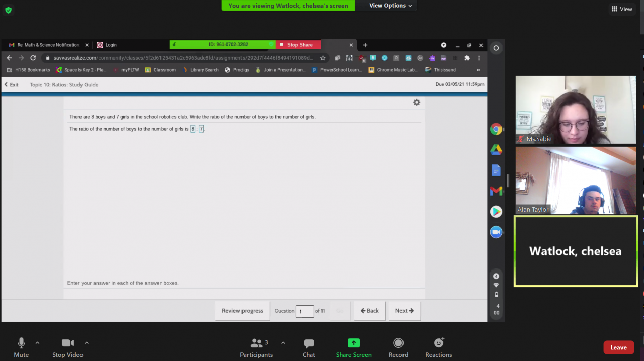Click first ratio answer box containing 8
The height and width of the screenshot is (361, 644).
193,129
